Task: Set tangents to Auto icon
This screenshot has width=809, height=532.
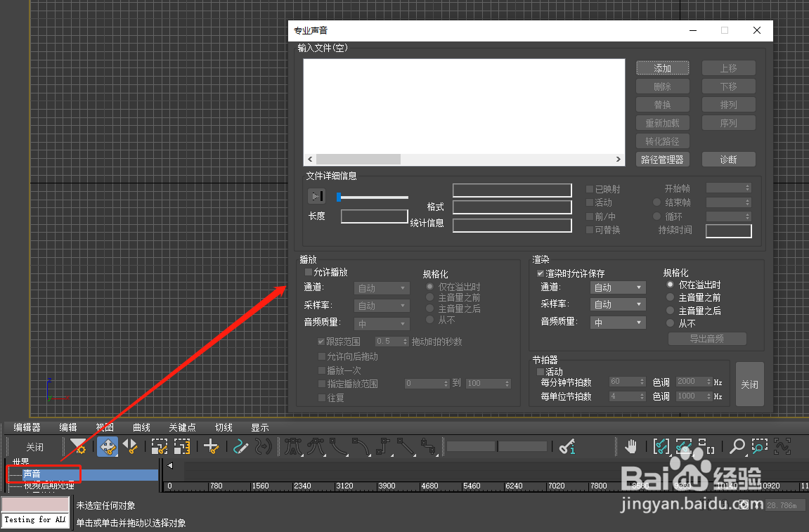Action: [294, 446]
